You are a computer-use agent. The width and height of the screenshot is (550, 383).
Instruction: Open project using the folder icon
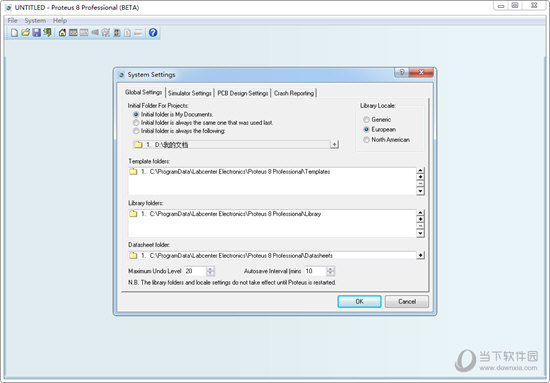(x=25, y=33)
